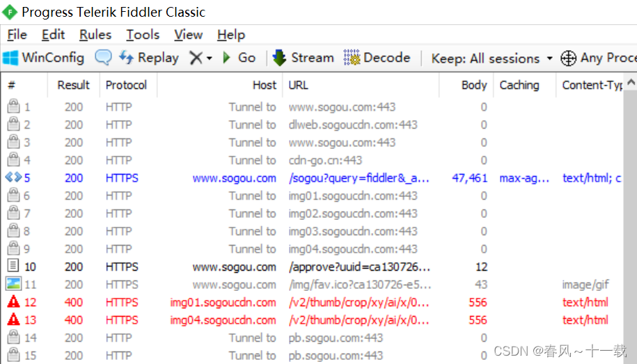637x364 pixels.
Task: Click the Any Process crosshair icon
Action: pyautogui.click(x=568, y=58)
